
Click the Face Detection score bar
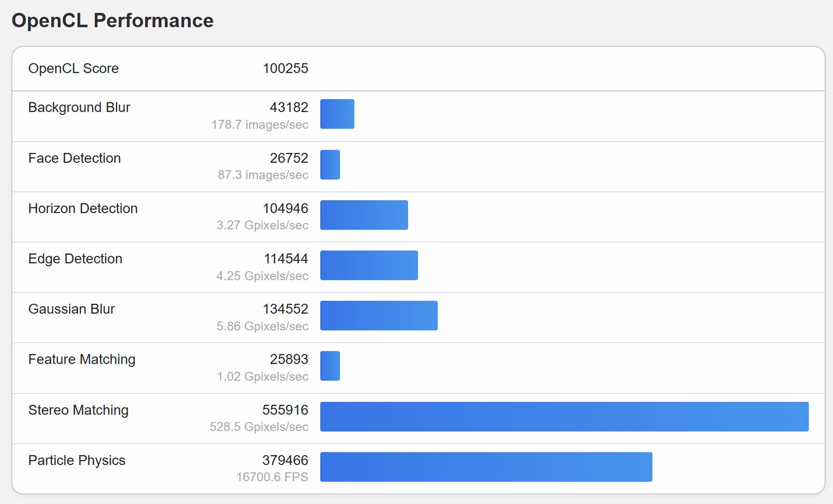coord(330,165)
